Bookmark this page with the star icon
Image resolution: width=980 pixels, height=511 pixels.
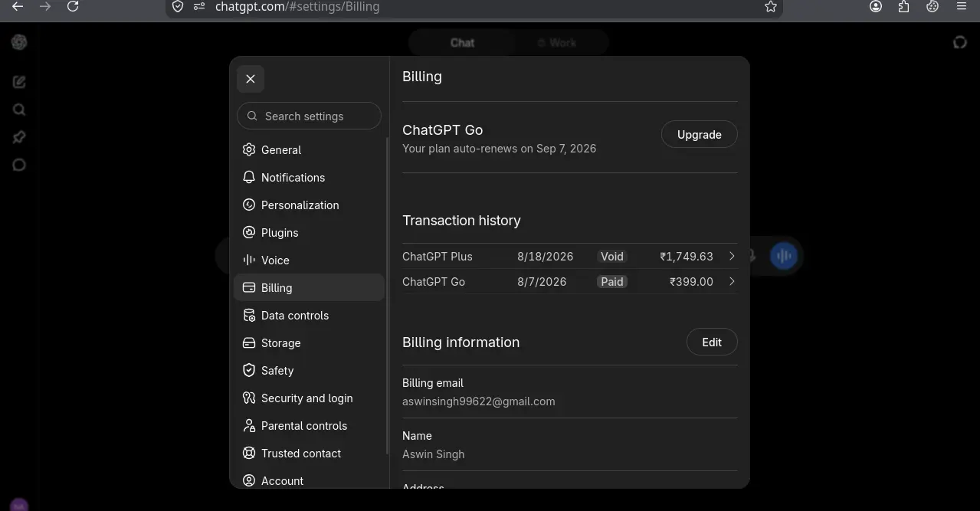(771, 6)
